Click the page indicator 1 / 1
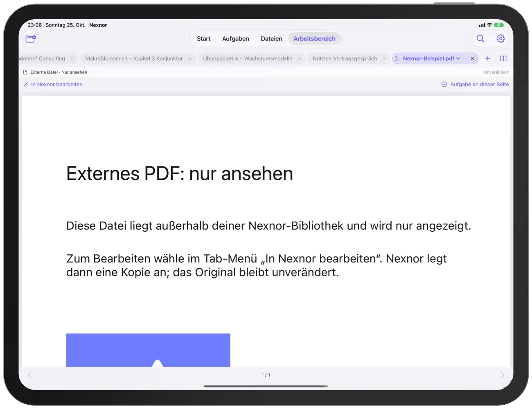The height and width of the screenshot is (408, 532). (x=266, y=375)
